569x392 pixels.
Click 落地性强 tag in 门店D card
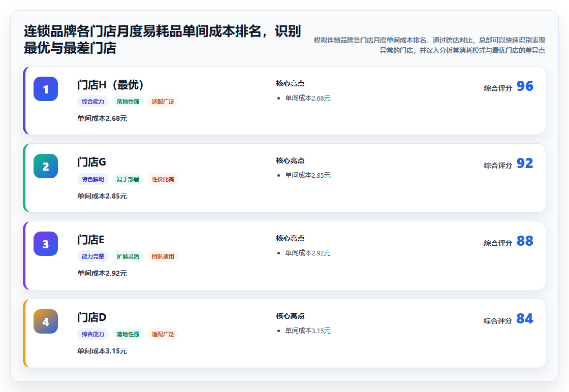128,334
